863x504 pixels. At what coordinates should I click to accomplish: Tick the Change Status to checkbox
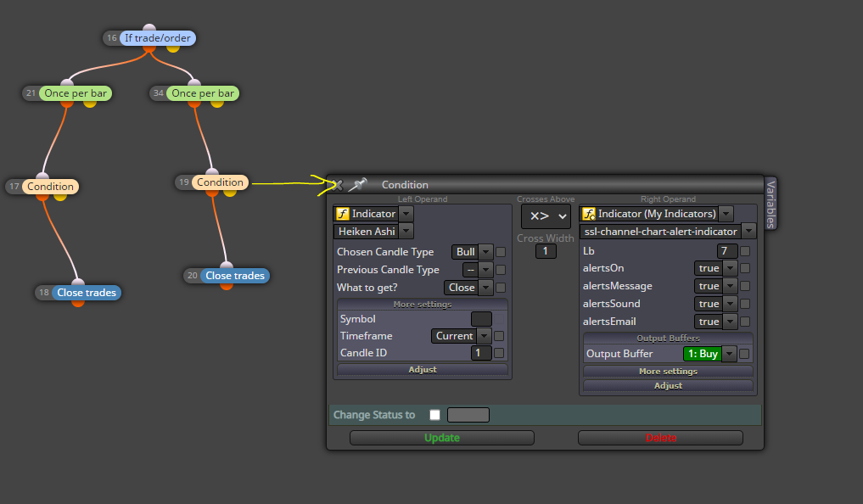click(x=434, y=415)
